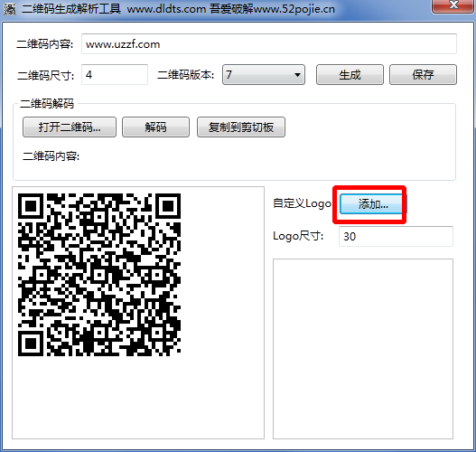Click the 二维码尺寸 size input field
The height and width of the screenshot is (452, 476).
pyautogui.click(x=115, y=74)
